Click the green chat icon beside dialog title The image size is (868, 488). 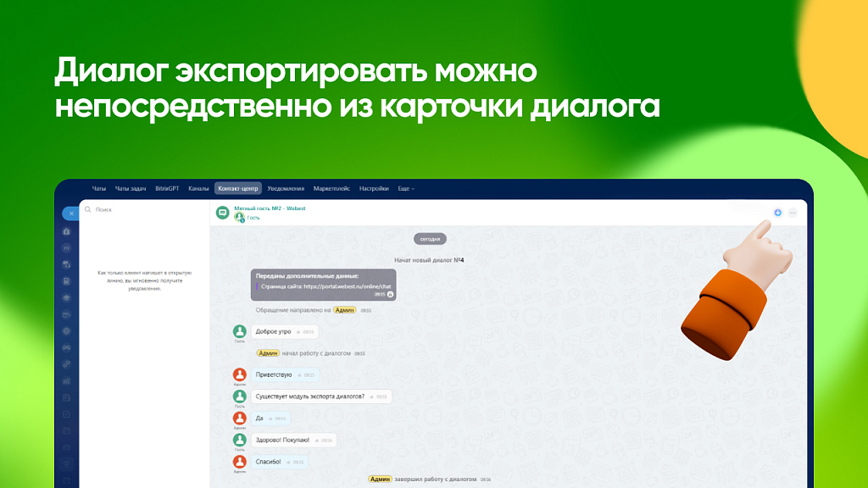tap(222, 213)
